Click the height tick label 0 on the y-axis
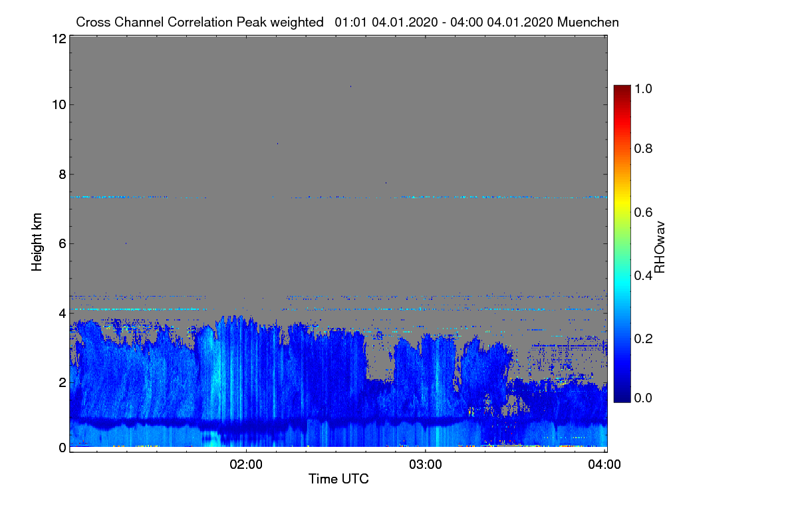The height and width of the screenshot is (532, 798). (x=62, y=448)
